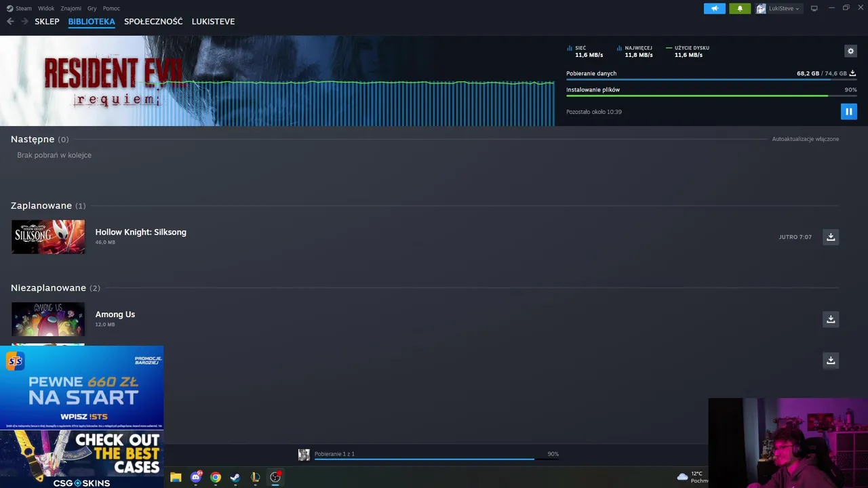Open the Pomoc menu

pos(111,8)
